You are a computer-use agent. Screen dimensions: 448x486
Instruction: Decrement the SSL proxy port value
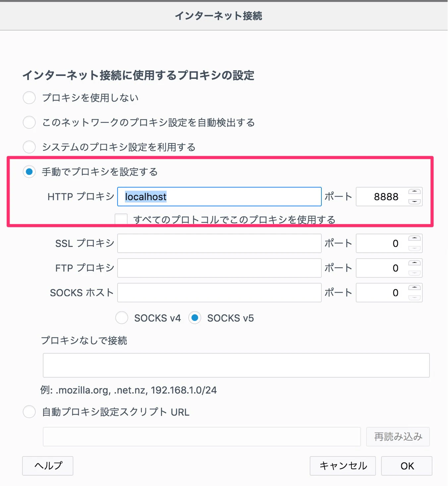coord(415,248)
